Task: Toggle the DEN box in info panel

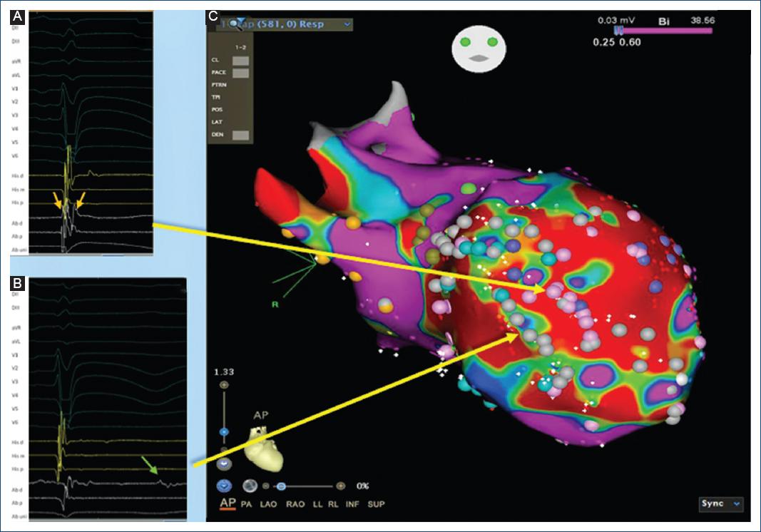Action: tap(240, 134)
